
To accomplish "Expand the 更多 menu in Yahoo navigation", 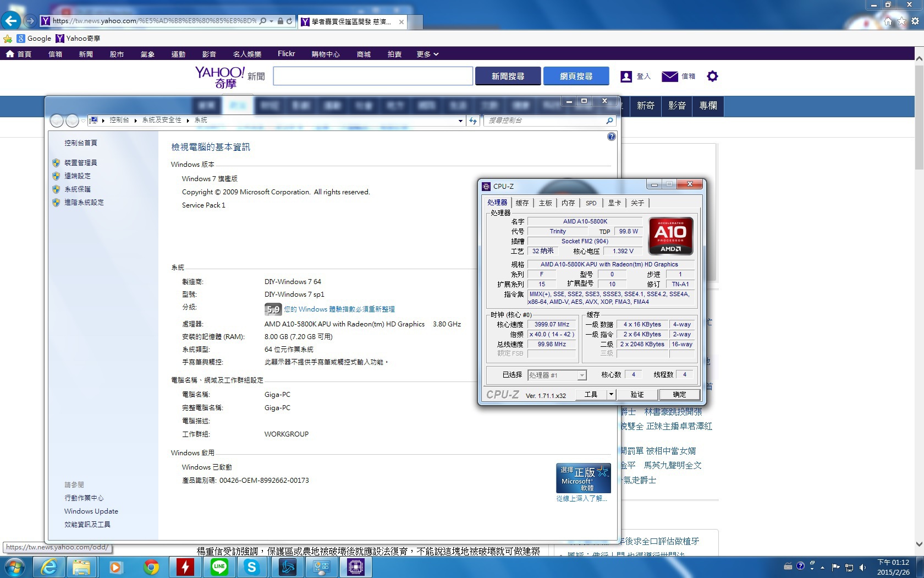I will pos(427,54).
